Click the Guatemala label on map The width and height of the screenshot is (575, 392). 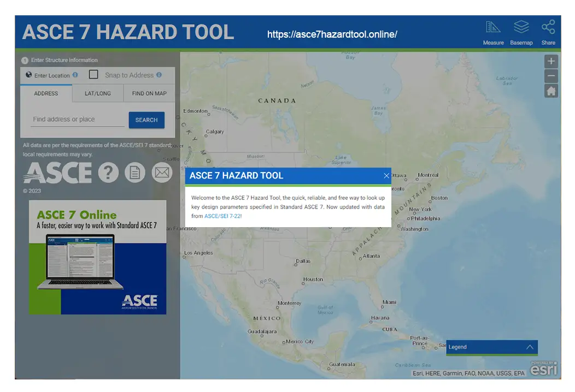tap(342, 365)
